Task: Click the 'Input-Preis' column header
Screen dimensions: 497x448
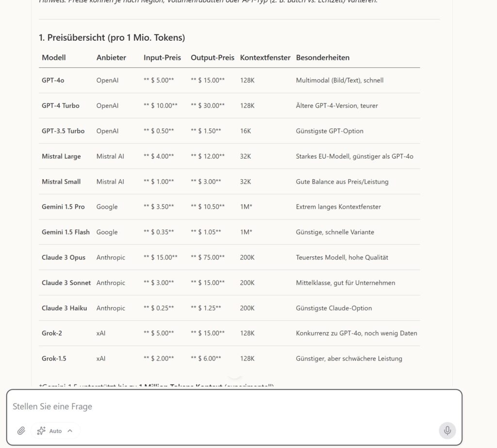Action: 162,57
